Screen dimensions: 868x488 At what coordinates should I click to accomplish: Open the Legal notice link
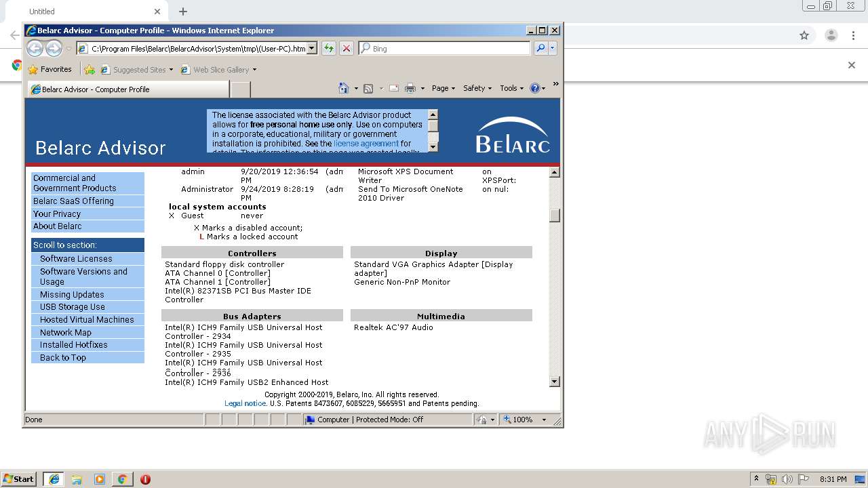point(245,403)
